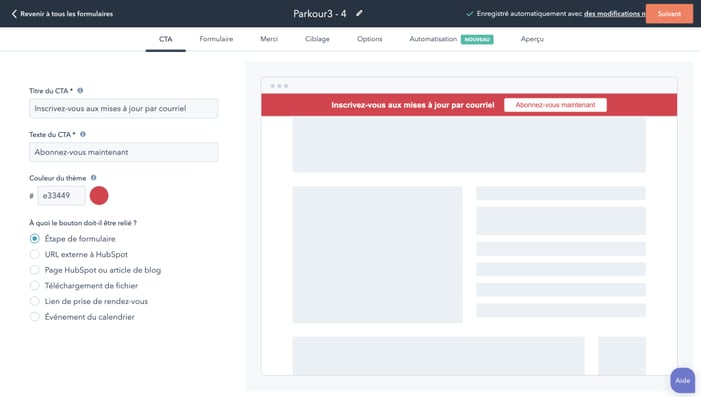701x397 pixels.
Task: Click the hex color code field e33449
Action: [x=61, y=196]
